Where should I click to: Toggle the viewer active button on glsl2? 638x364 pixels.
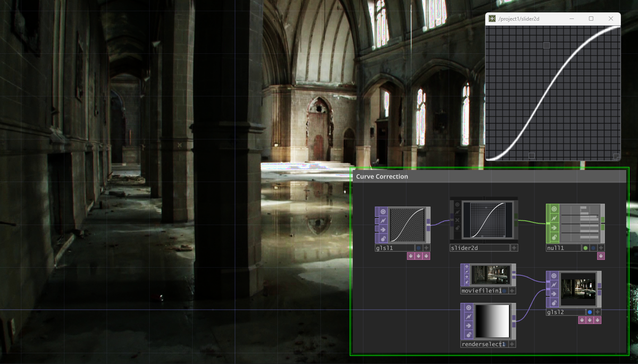554,276
